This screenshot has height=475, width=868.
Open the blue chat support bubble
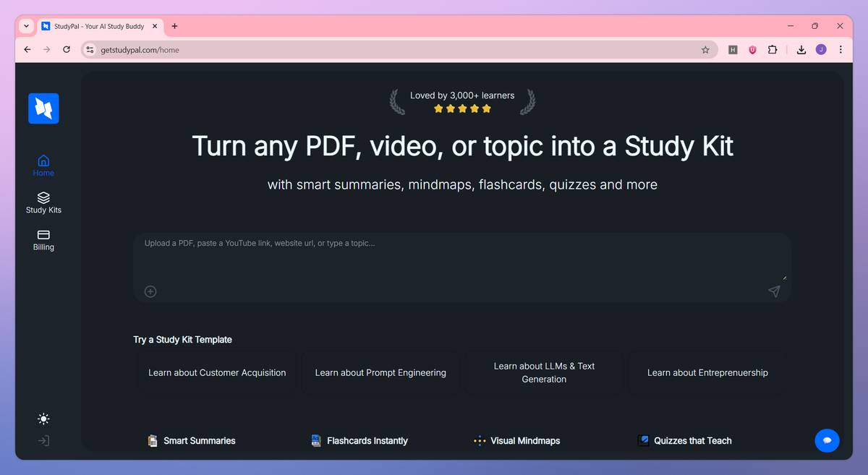[x=827, y=440]
